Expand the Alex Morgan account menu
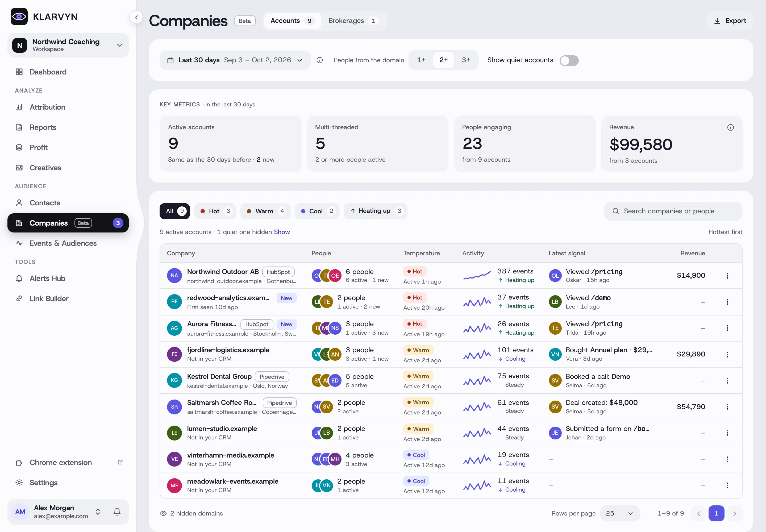This screenshot has width=766, height=532. tap(98, 512)
